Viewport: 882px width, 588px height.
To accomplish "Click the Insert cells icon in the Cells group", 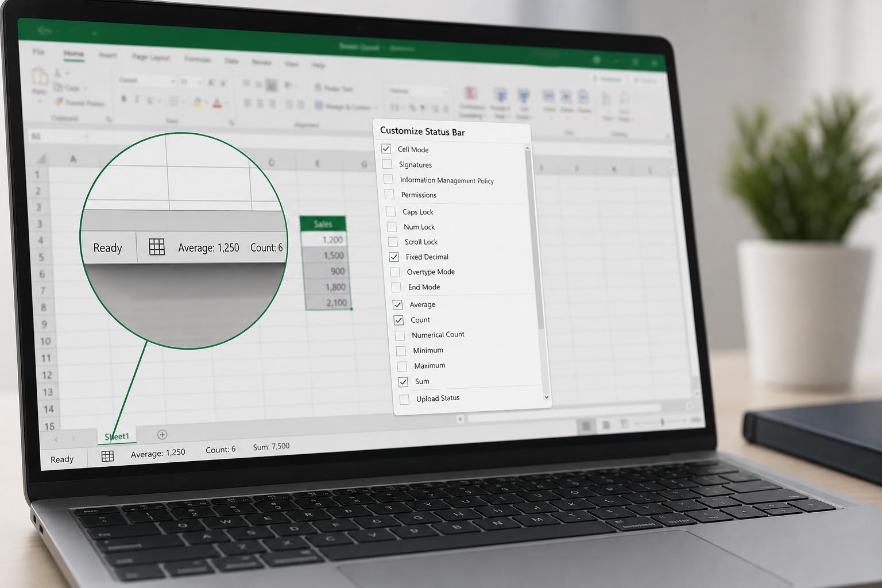I will tap(549, 97).
